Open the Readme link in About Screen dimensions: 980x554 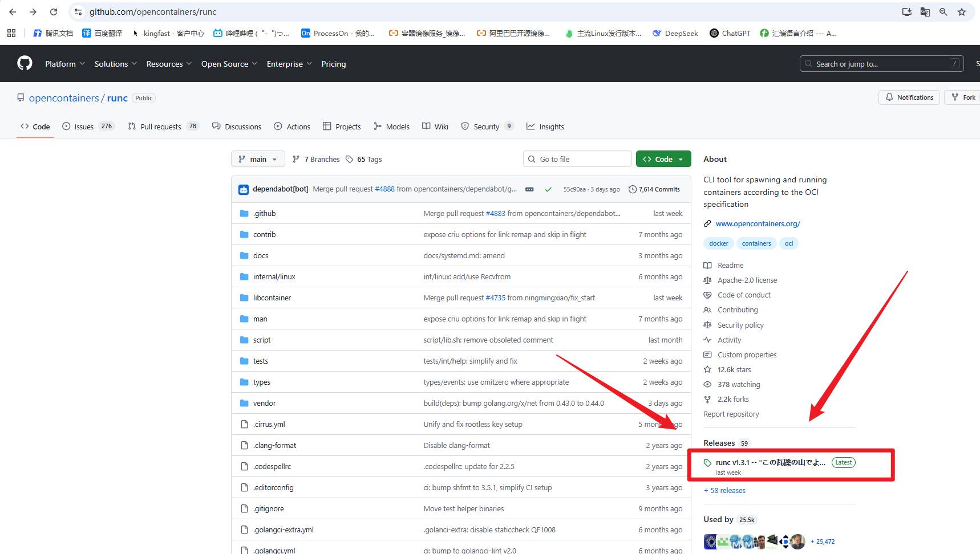730,265
